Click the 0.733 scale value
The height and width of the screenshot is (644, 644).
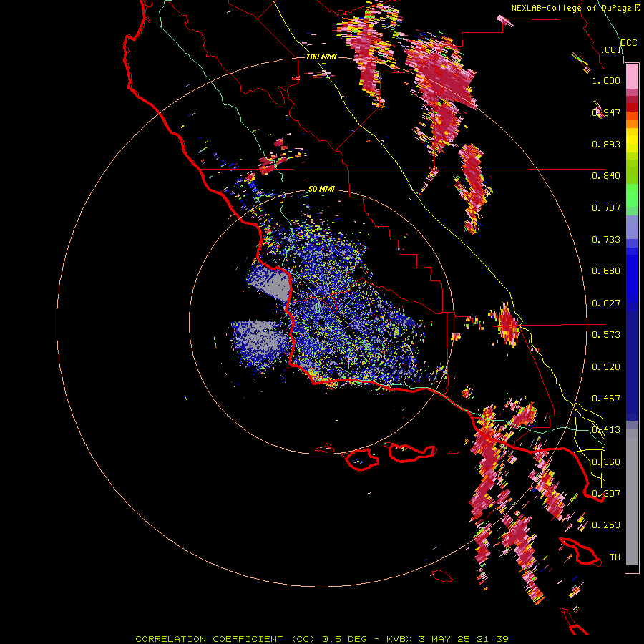click(606, 240)
